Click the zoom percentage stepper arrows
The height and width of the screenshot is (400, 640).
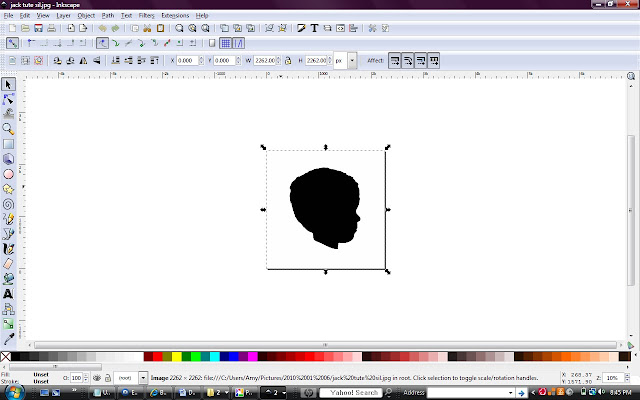click(x=627, y=378)
